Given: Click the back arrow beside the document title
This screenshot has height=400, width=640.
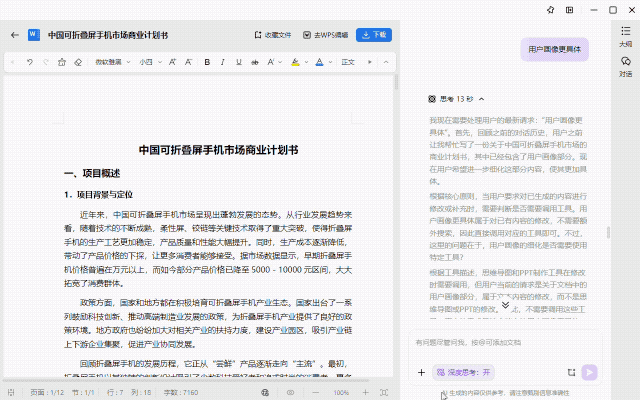Looking at the screenshot, I should coord(14,35).
